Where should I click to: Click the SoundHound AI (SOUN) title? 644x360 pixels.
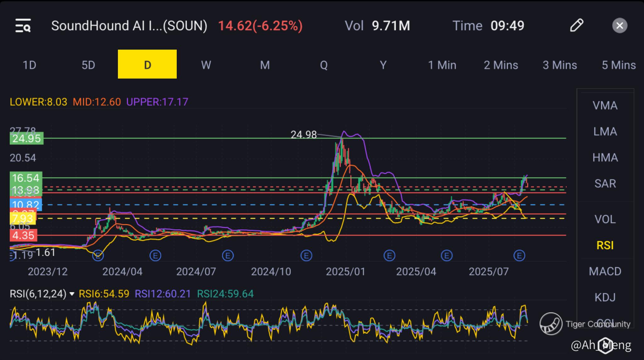[x=129, y=26]
